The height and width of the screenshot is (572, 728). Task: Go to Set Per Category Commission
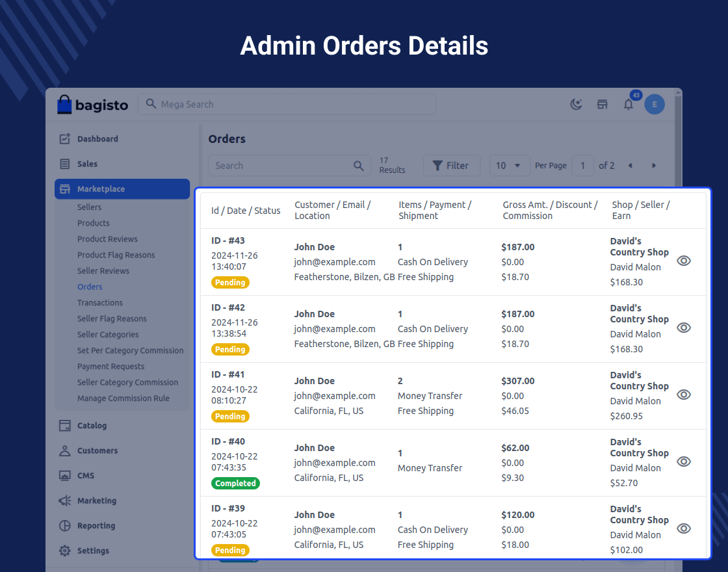pyautogui.click(x=131, y=350)
